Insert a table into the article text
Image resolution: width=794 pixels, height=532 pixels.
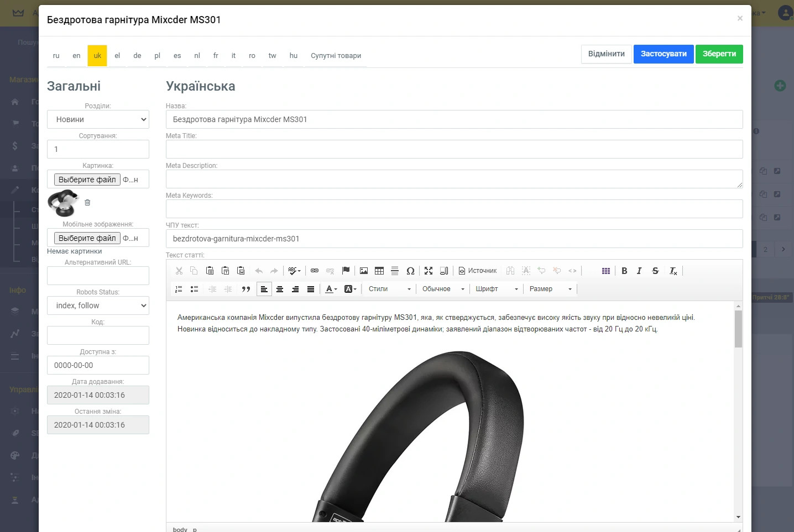pos(379,271)
